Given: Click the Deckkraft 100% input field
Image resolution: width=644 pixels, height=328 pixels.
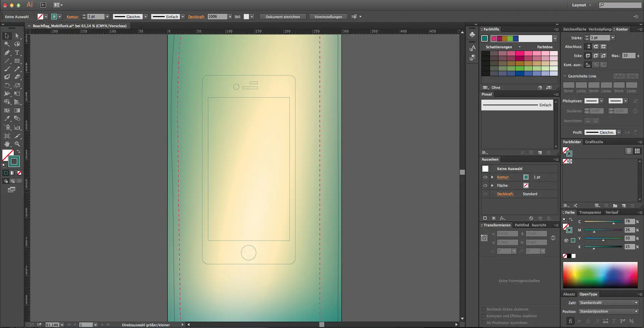Looking at the screenshot, I should [x=217, y=17].
